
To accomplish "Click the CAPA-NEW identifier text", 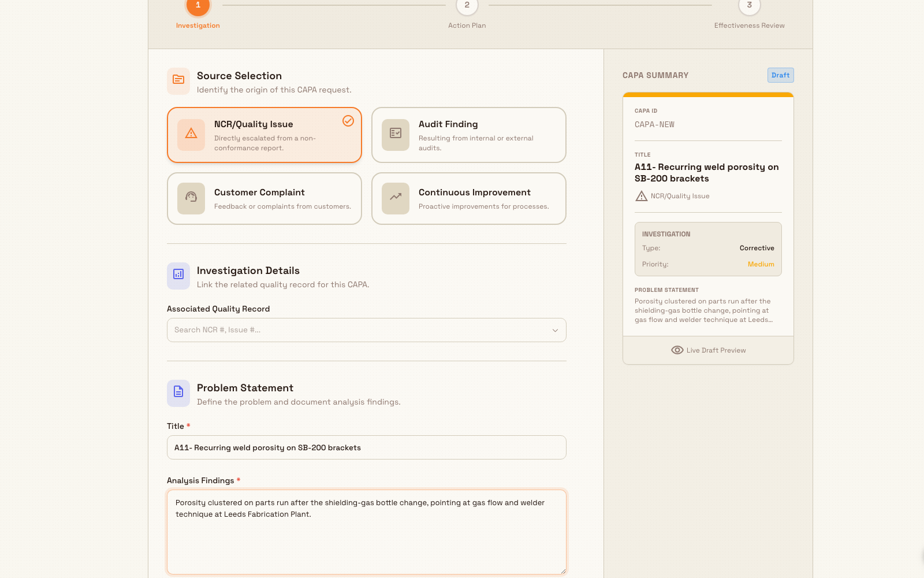I will pyautogui.click(x=654, y=124).
